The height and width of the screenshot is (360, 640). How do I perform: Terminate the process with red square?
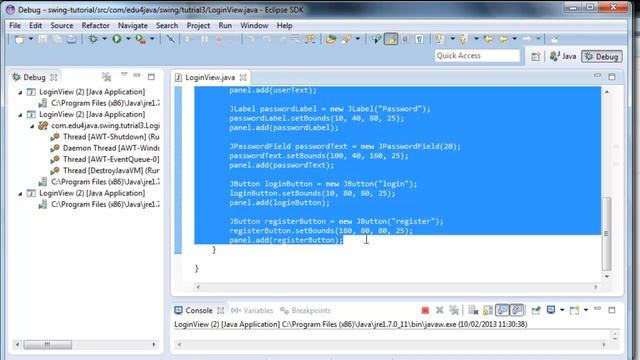(x=425, y=311)
